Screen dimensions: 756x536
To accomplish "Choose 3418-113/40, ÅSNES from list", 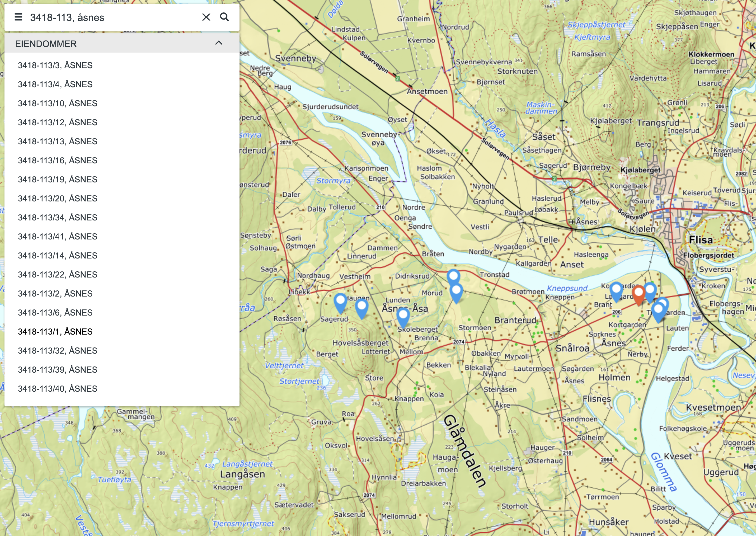I will 57,389.
